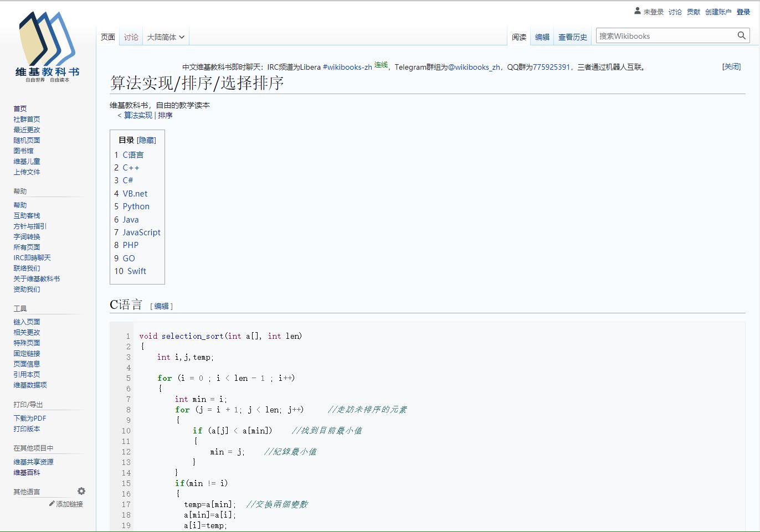Click QQ group number 775925391
Viewport: 760px width, 532px height.
pos(551,67)
